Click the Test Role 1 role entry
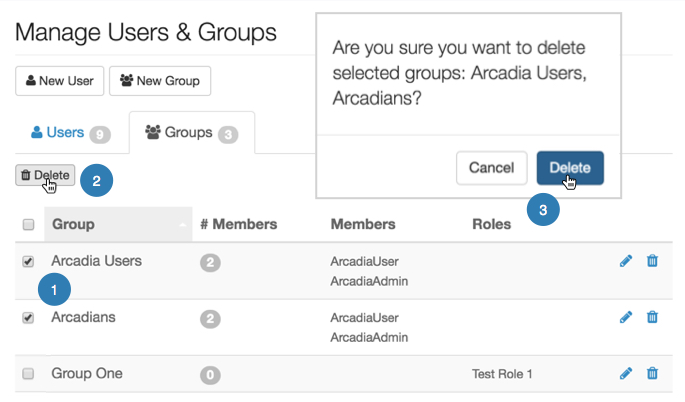 click(502, 374)
